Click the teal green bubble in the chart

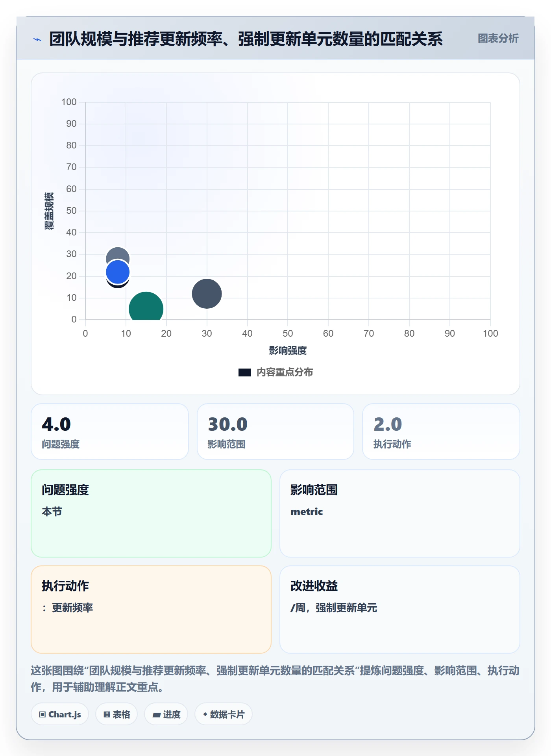(146, 307)
